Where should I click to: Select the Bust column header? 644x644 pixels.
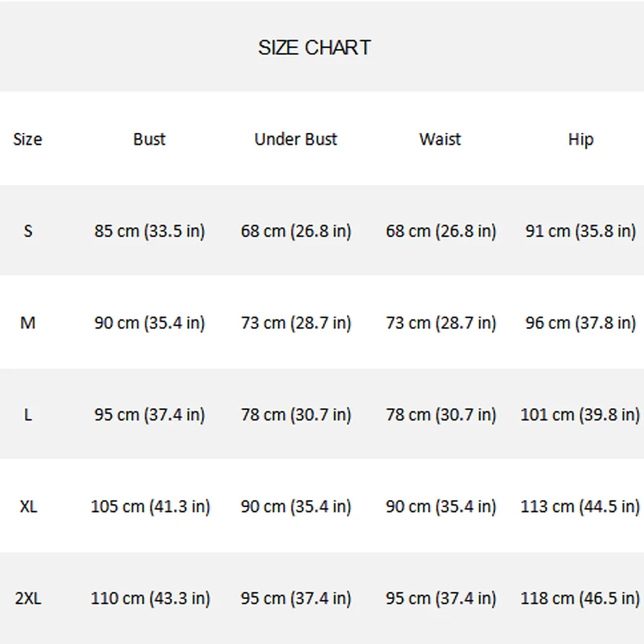pos(149,139)
